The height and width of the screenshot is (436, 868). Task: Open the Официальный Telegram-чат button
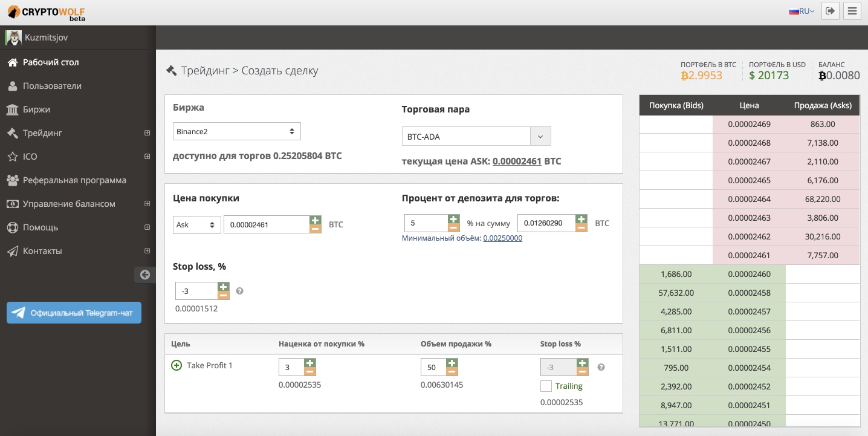click(74, 313)
